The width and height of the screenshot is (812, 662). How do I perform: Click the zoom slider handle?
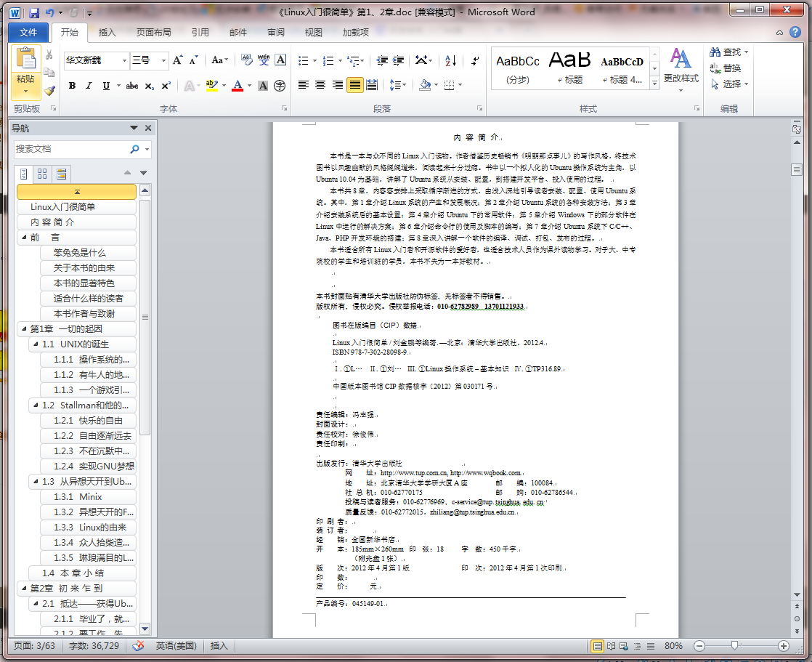735,646
